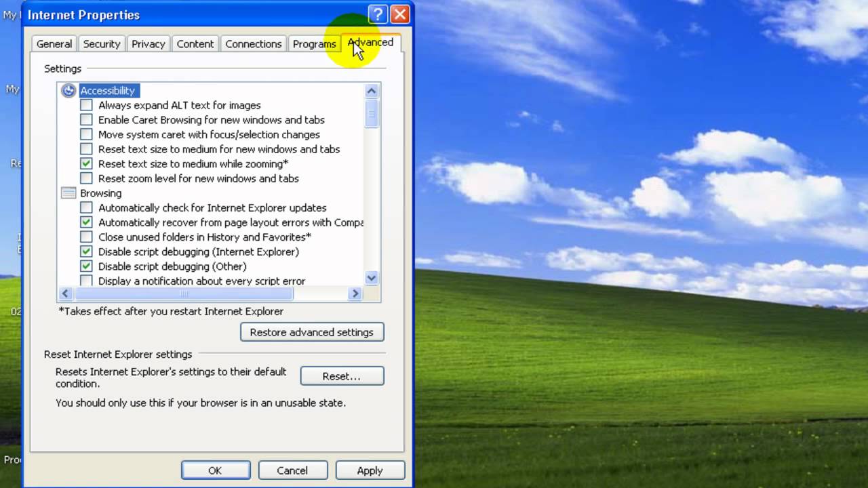Select the Browsing heading text
868x488 pixels.
pyautogui.click(x=101, y=193)
